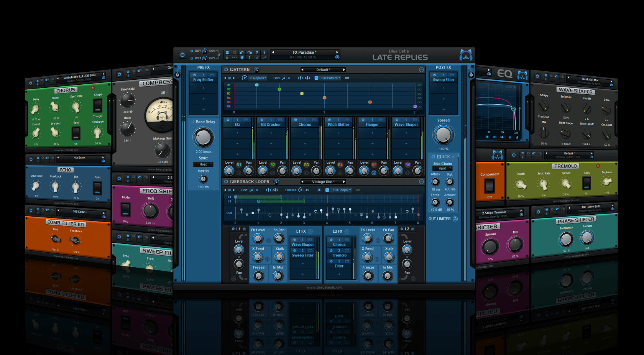644x355 pixels.
Task: Open the Sync Host dropdown
Action: (203, 164)
